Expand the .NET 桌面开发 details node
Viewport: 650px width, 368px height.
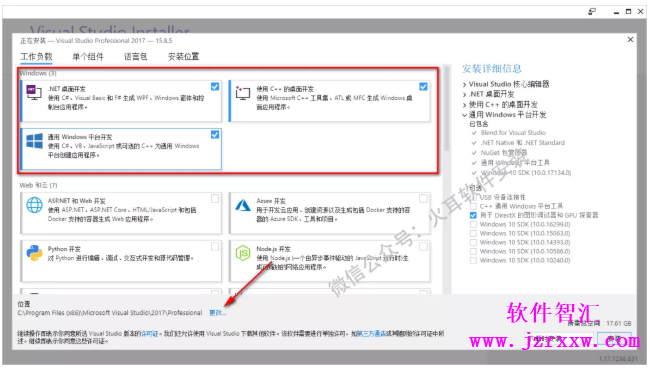tap(465, 94)
